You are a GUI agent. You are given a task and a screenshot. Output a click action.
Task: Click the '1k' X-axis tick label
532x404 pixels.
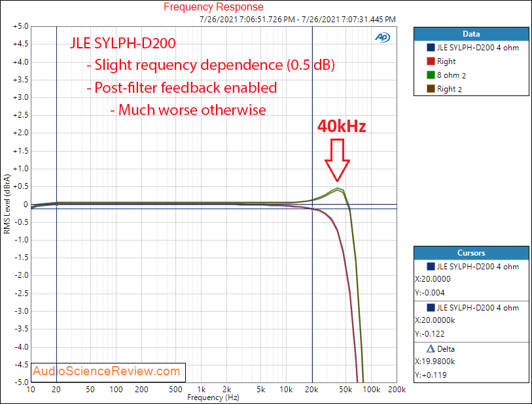point(201,390)
